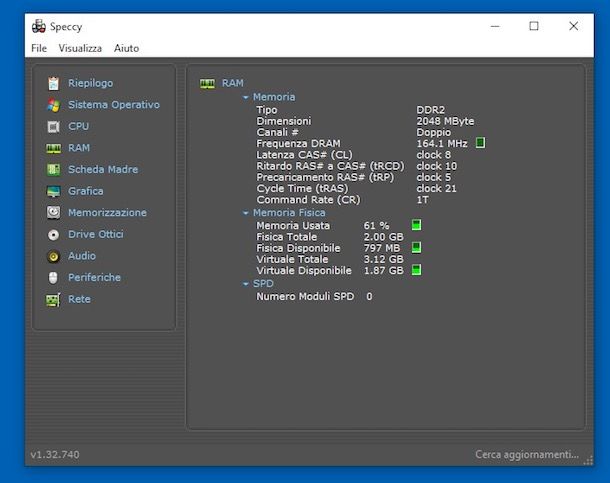Click the Doppio channel value
610x483 pixels.
point(434,133)
